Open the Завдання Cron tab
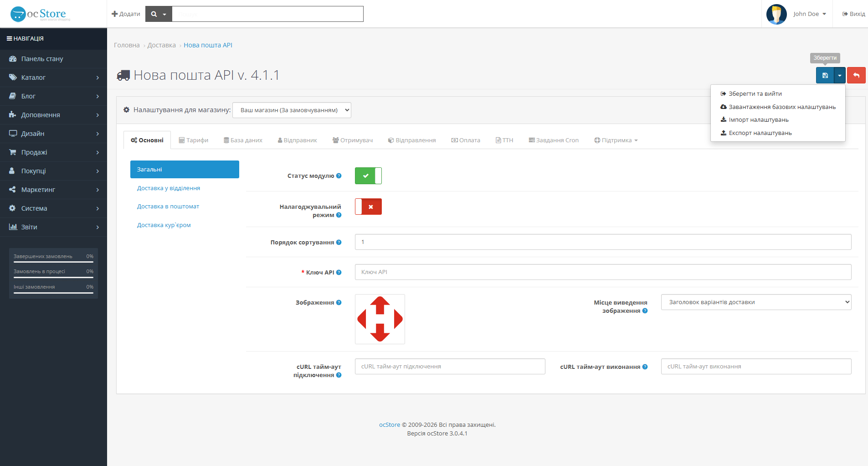 554,140
